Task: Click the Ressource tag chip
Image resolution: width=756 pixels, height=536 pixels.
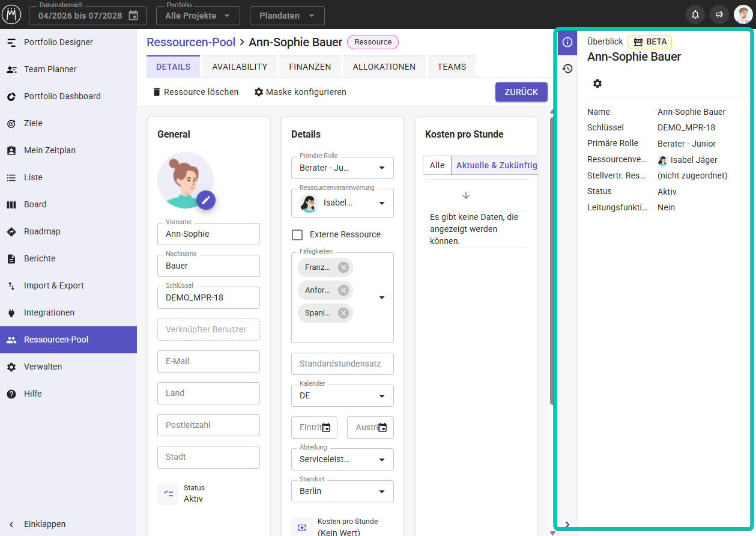Action: pos(373,42)
